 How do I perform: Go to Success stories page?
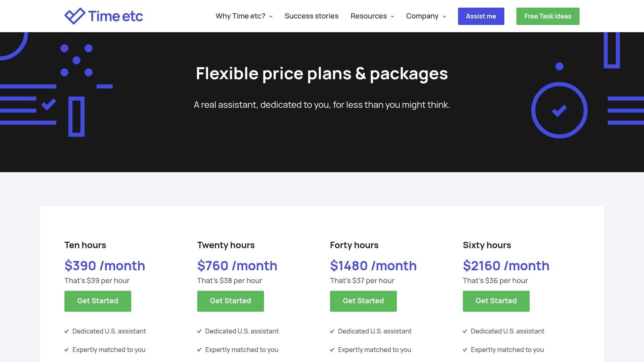point(311,16)
